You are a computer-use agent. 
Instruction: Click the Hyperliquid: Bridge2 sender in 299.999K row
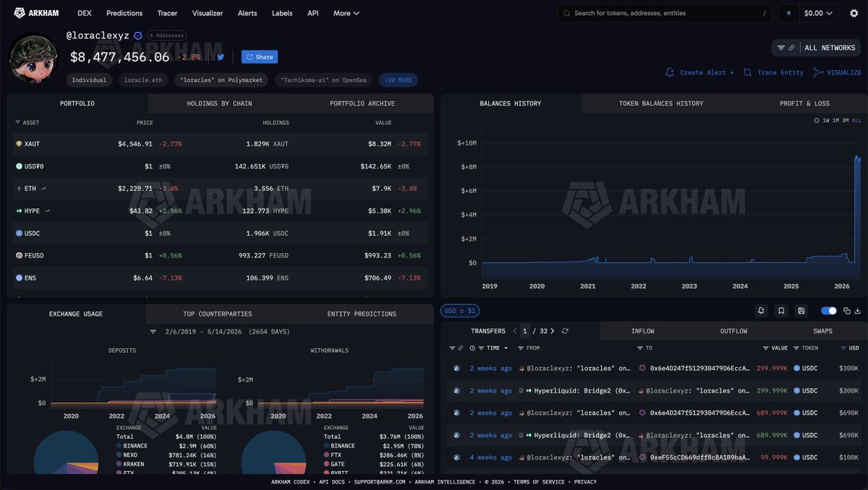(x=580, y=390)
